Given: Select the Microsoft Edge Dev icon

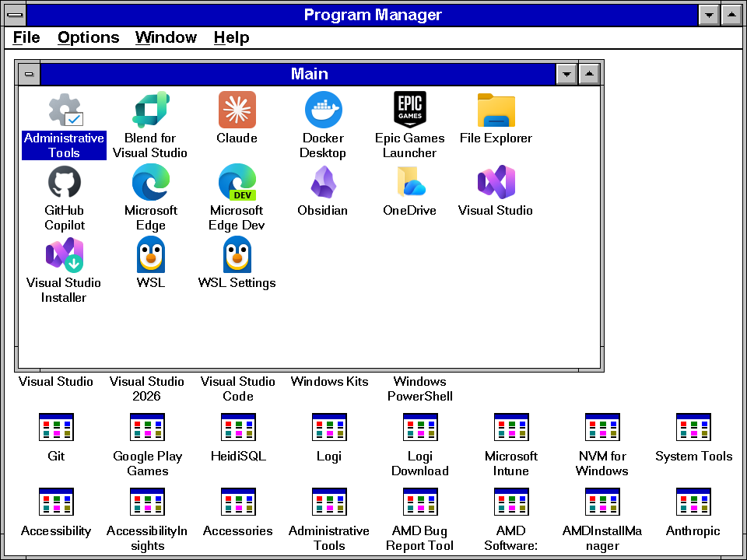Looking at the screenshot, I should click(237, 182).
